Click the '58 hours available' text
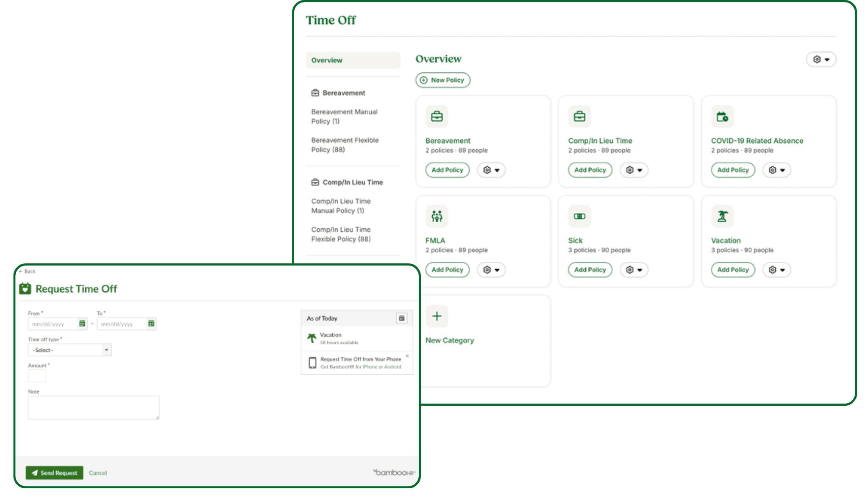This screenshot has height=498, width=868. pyautogui.click(x=339, y=343)
